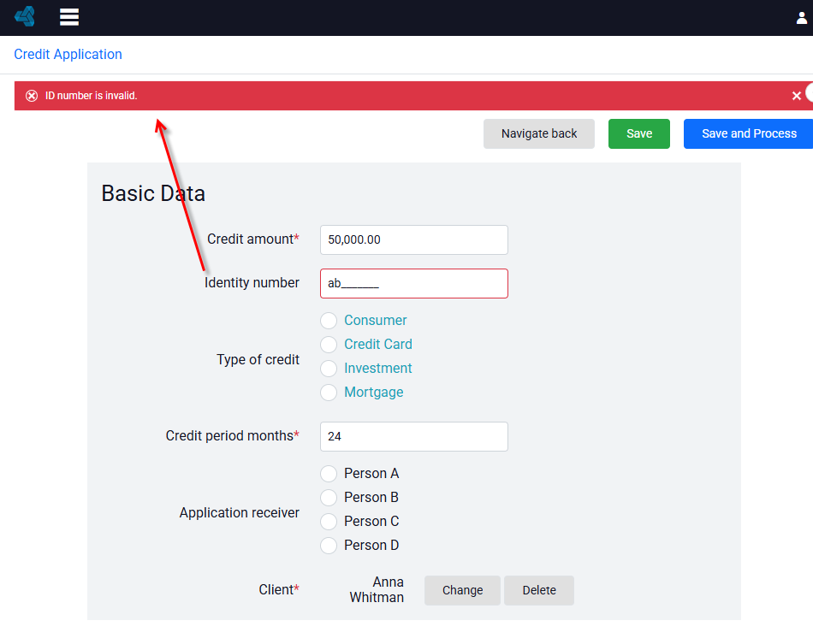Select Person B as receiver
Screen dimensions: 813x644
329,498
